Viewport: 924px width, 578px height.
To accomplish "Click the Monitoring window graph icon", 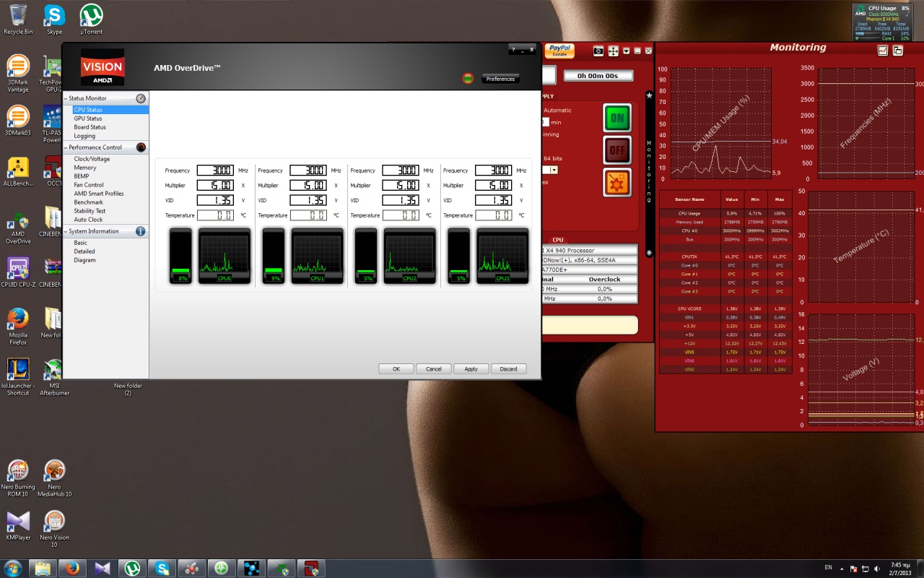I will coord(883,51).
